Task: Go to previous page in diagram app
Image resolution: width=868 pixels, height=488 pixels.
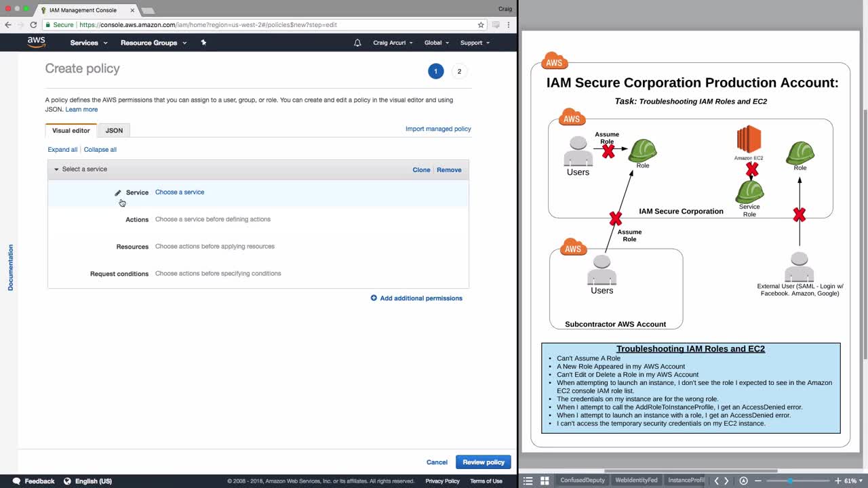Action: click(x=716, y=481)
